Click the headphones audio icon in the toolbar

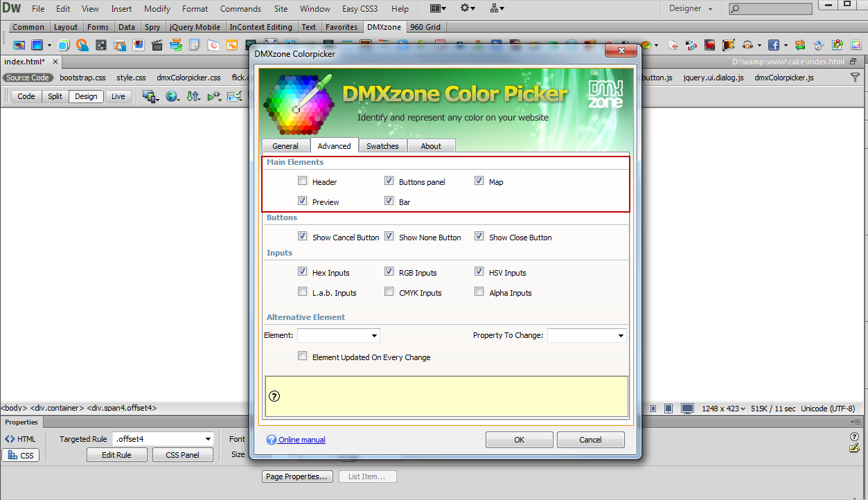(747, 45)
